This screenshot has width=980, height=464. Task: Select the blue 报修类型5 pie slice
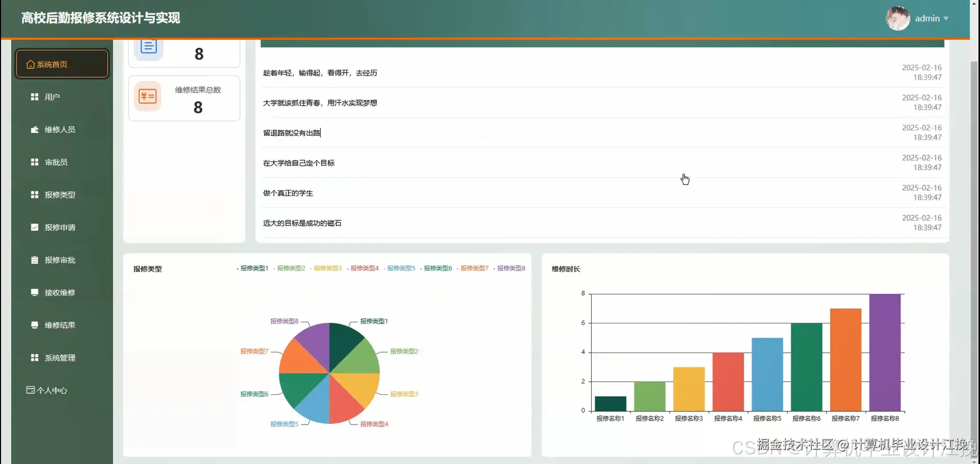[x=316, y=404]
